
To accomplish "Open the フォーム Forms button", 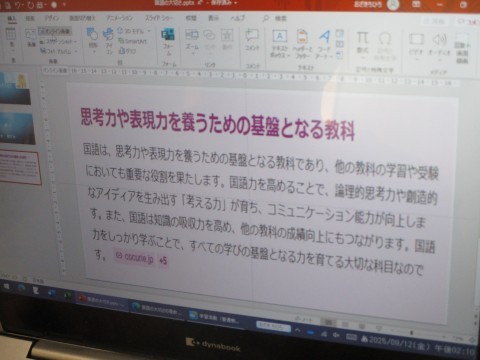I will (168, 42).
